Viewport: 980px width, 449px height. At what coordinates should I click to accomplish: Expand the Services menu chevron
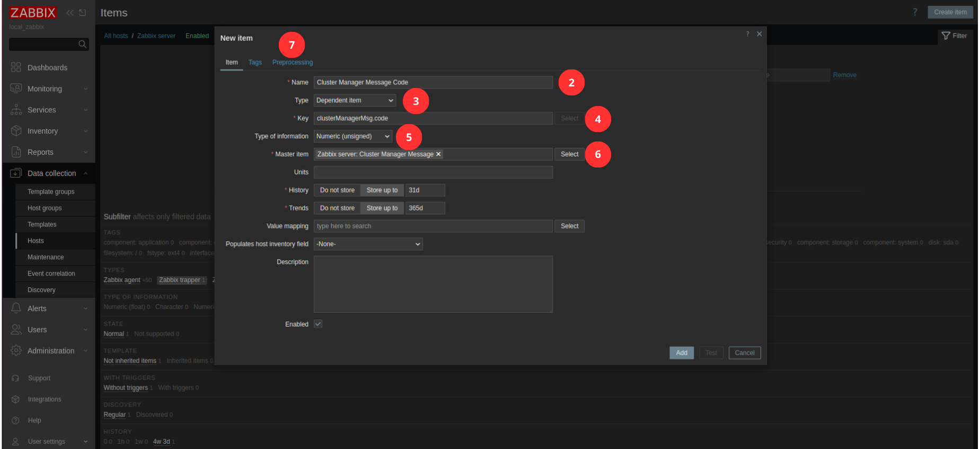coord(85,110)
